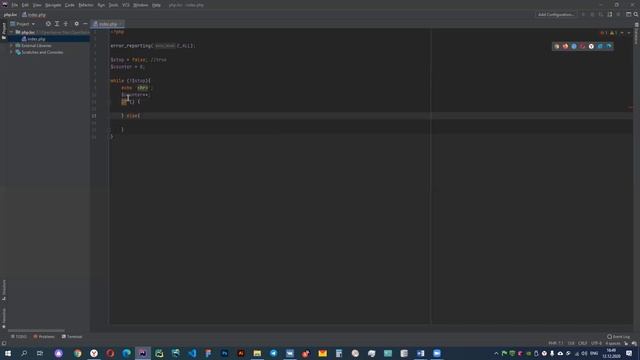The height and width of the screenshot is (360, 640).
Task: Open Windows Start menu
Action: [x=8, y=353]
